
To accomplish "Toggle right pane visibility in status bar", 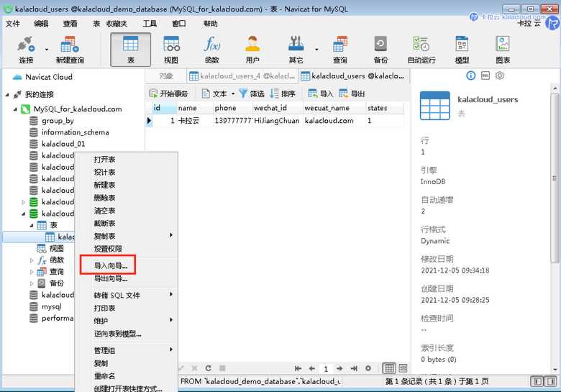I will click(x=551, y=381).
